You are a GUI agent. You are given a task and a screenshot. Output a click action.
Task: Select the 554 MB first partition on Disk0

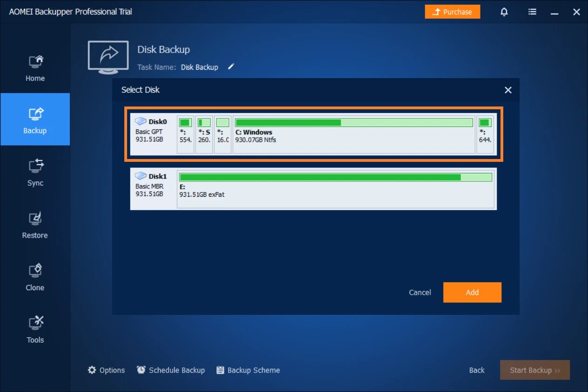(x=186, y=135)
